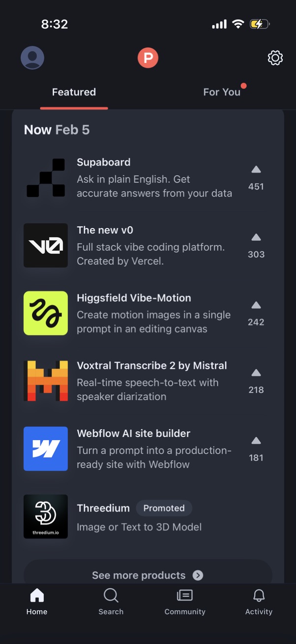The width and height of the screenshot is (296, 644).
Task: Upvote the Supaboard product
Action: click(256, 177)
